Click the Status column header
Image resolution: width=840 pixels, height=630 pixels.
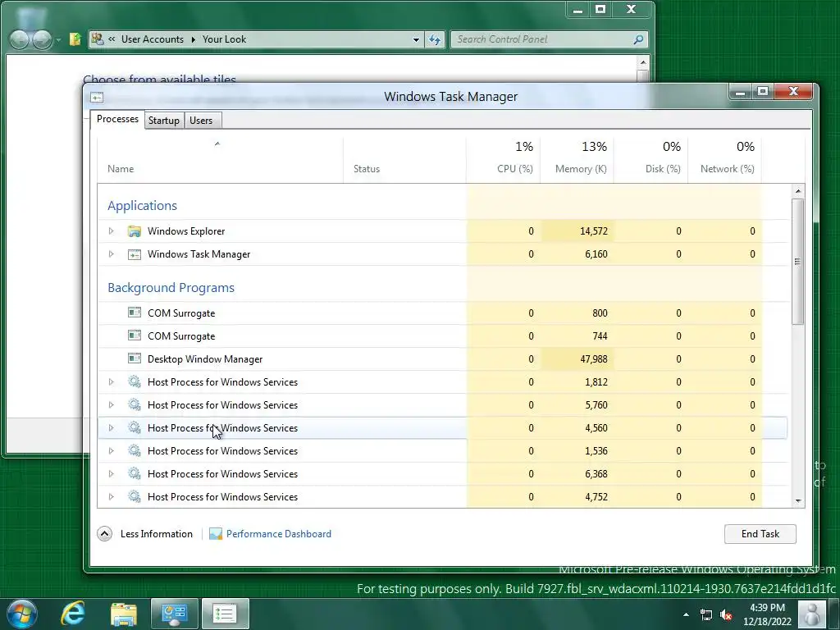(404, 160)
